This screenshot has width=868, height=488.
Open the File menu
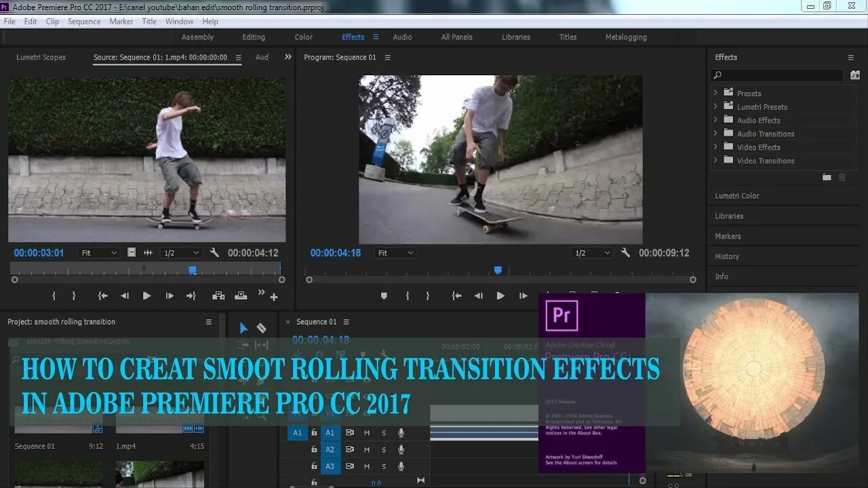tap(9, 22)
